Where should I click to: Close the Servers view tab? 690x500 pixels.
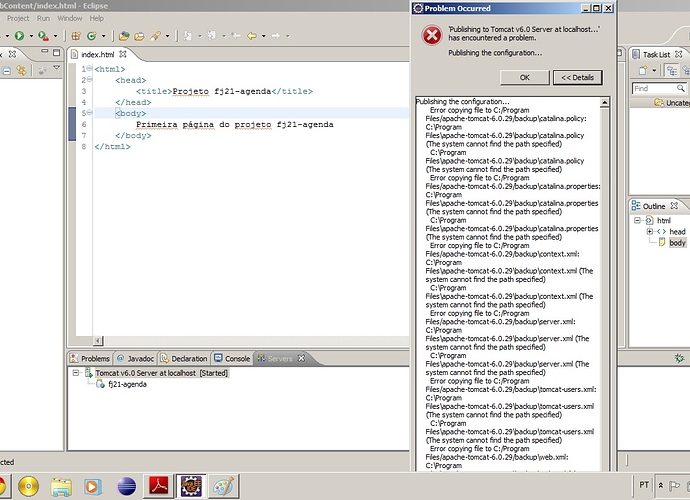tap(301, 358)
